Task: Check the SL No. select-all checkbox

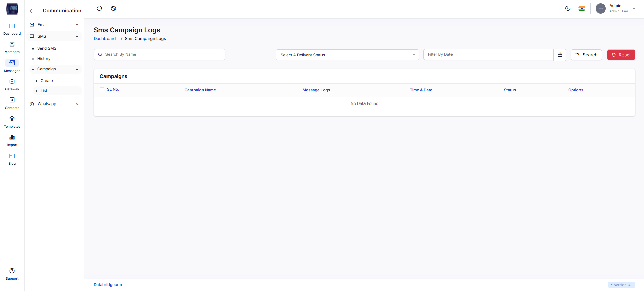Action: [x=102, y=90]
